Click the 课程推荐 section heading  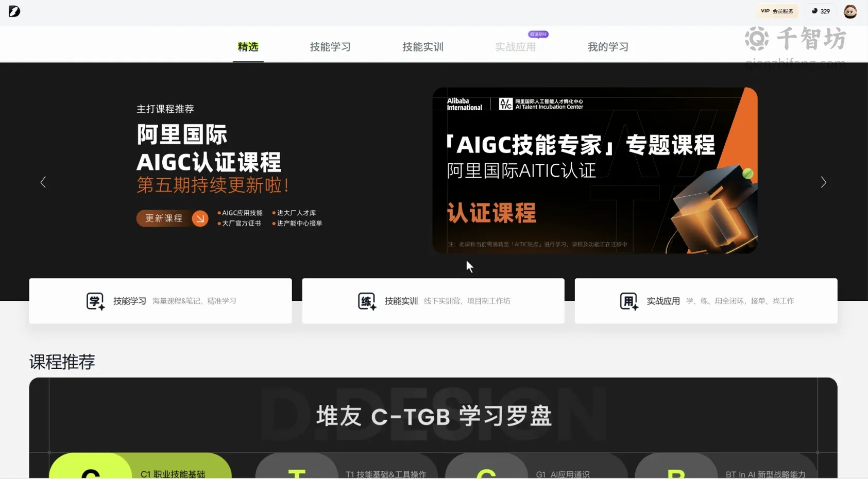(x=62, y=362)
